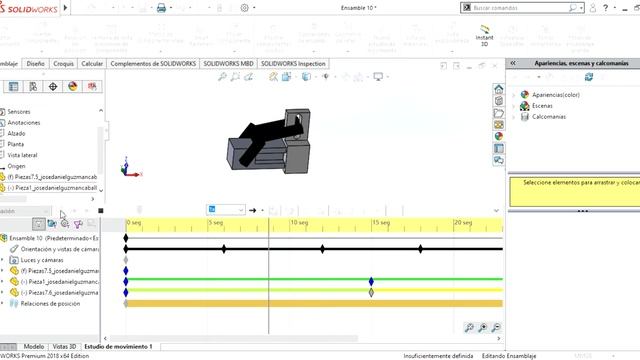
Task: Open the playback speed combo box
Action: pos(226,210)
